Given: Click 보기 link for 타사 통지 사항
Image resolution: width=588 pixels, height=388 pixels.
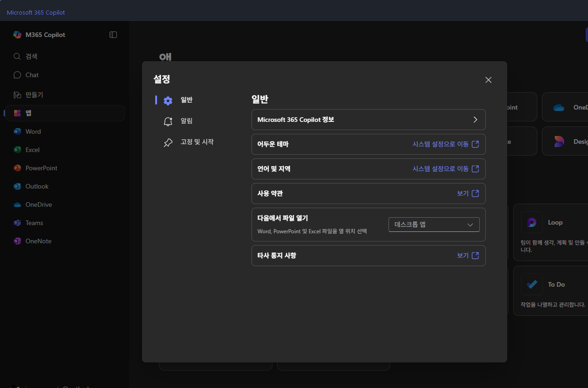Looking at the screenshot, I should click(x=463, y=256).
